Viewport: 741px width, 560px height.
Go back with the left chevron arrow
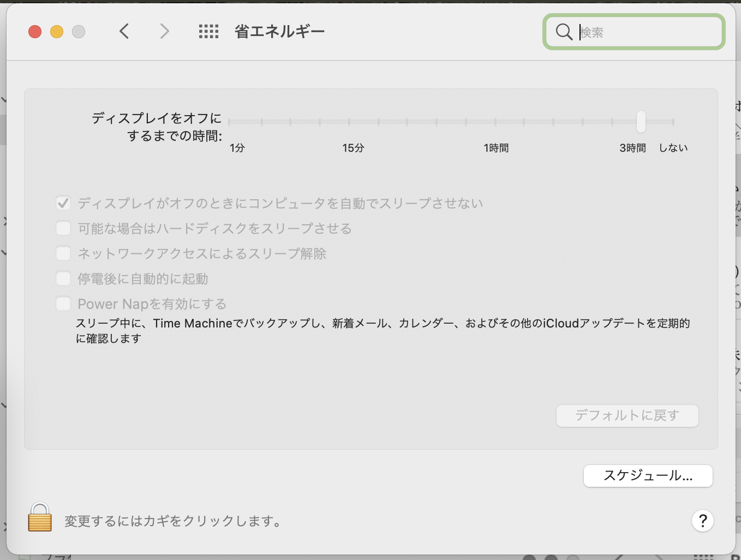[x=124, y=32]
